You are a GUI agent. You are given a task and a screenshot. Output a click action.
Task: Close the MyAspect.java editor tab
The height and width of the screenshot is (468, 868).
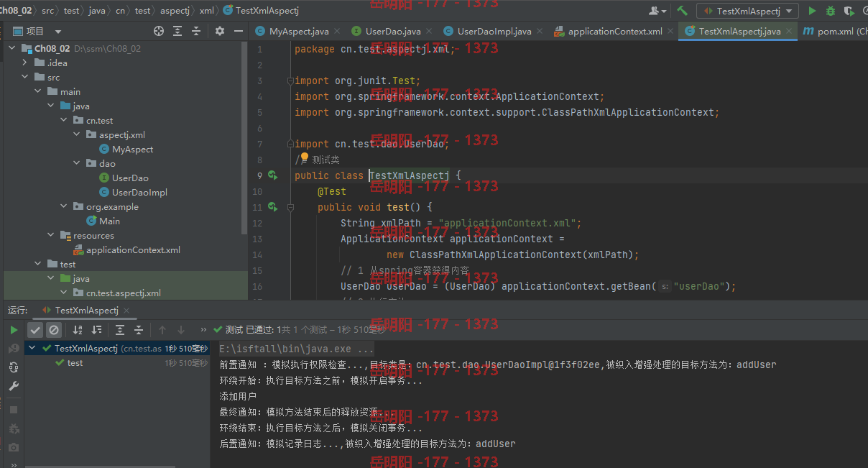[x=338, y=32]
